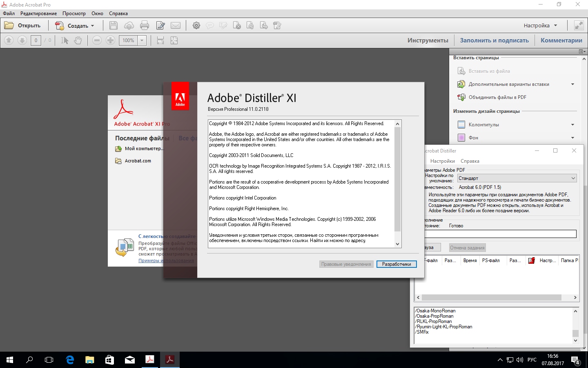Viewport: 588px width, 368px height.
Task: Open the Справка menu in Acrobat Pro
Action: click(118, 13)
